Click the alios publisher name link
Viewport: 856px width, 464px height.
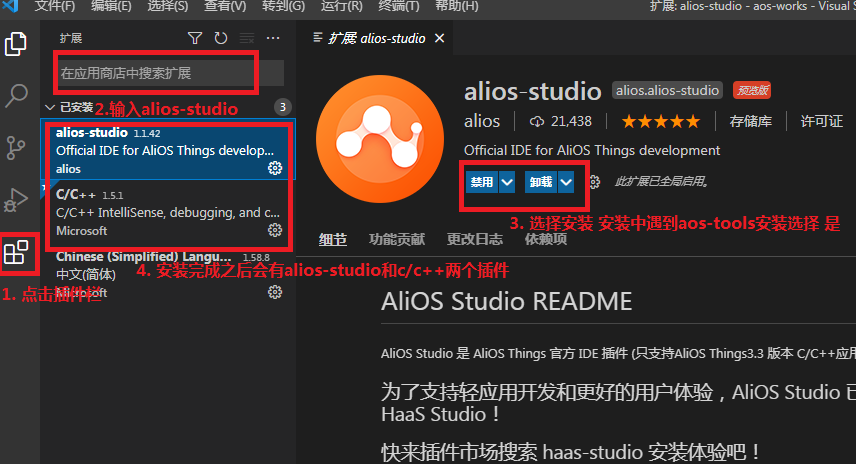tap(482, 121)
